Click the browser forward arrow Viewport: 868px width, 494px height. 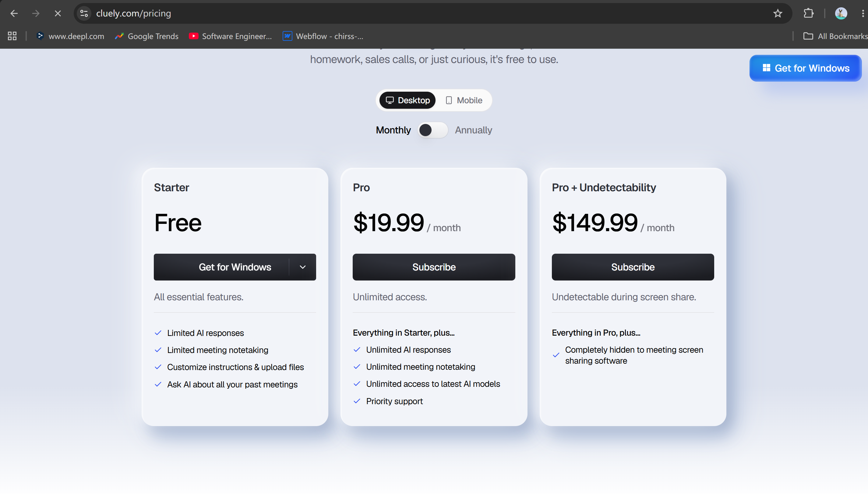[x=36, y=14]
